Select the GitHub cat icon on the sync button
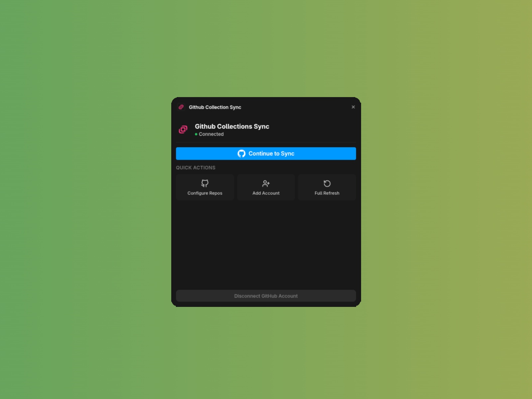 coord(242,153)
